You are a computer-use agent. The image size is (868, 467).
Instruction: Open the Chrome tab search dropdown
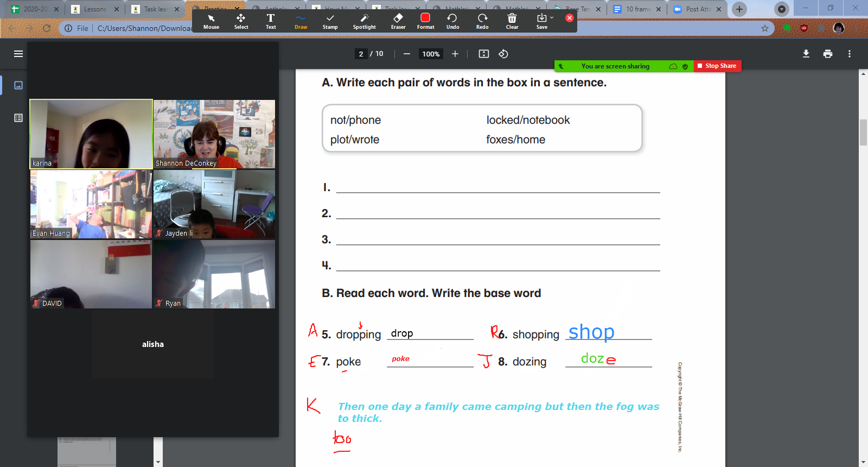pos(781,9)
